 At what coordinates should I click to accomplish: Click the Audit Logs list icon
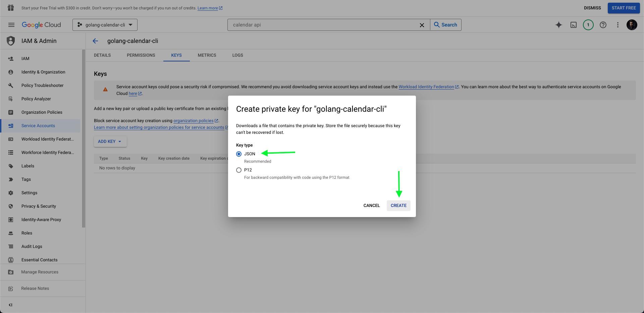click(11, 247)
